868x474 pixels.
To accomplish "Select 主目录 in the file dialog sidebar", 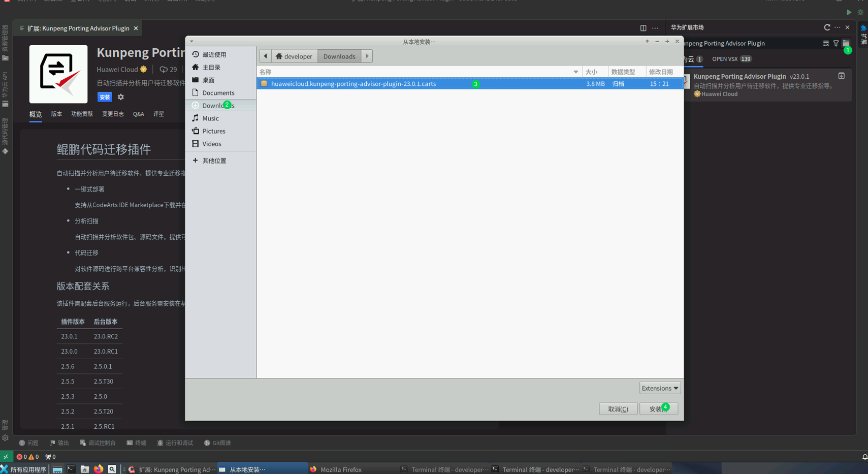I will point(220,67).
